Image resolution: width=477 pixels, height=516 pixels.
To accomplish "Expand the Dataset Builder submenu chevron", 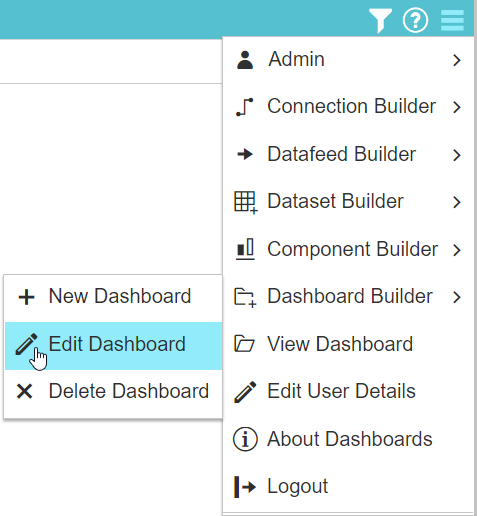I will coord(457,202).
